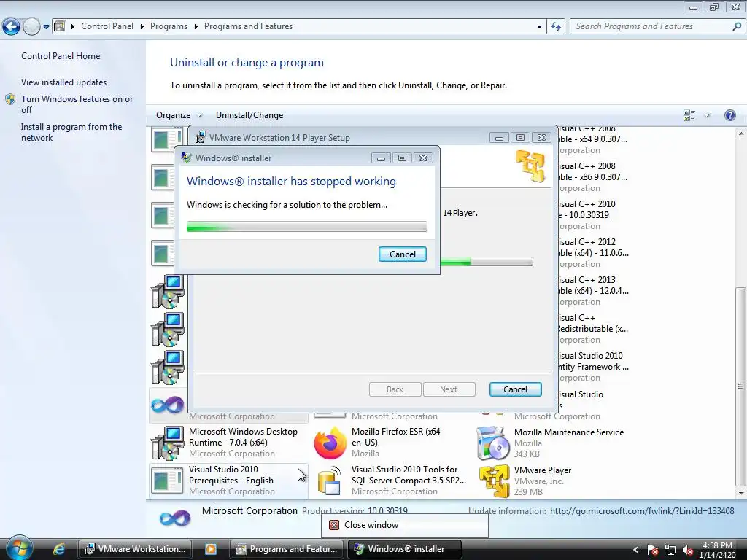Click the Windows installer dialog title icon
The height and width of the screenshot is (560, 747).
pos(187,157)
